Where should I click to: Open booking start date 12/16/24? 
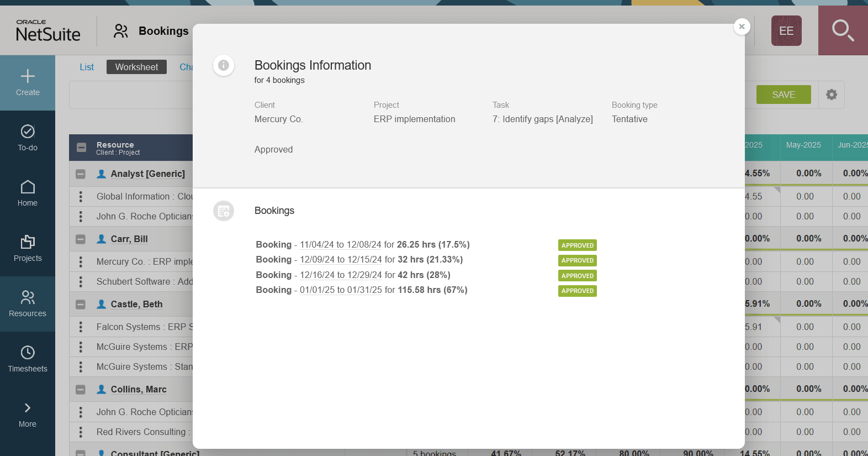click(x=317, y=275)
